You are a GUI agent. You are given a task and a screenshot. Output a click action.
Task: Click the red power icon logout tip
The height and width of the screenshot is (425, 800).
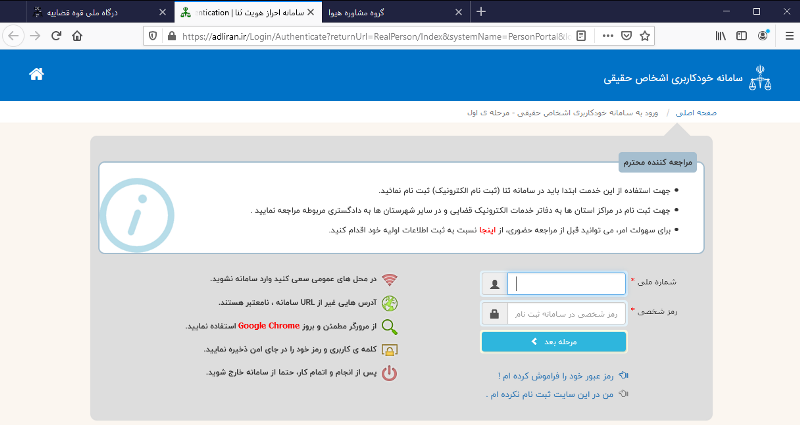[x=390, y=373]
